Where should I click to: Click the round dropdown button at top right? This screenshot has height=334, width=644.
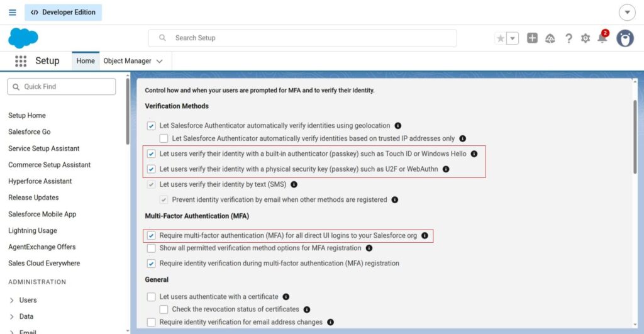pos(627,13)
